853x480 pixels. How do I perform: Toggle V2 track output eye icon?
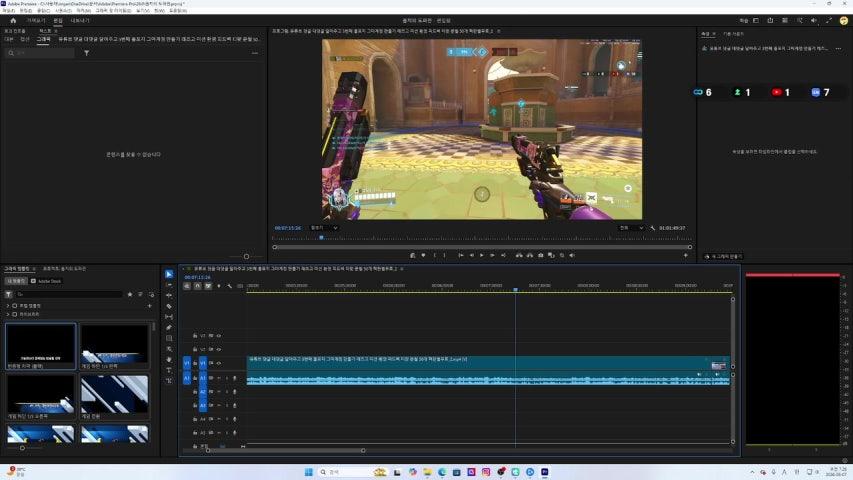click(219, 349)
